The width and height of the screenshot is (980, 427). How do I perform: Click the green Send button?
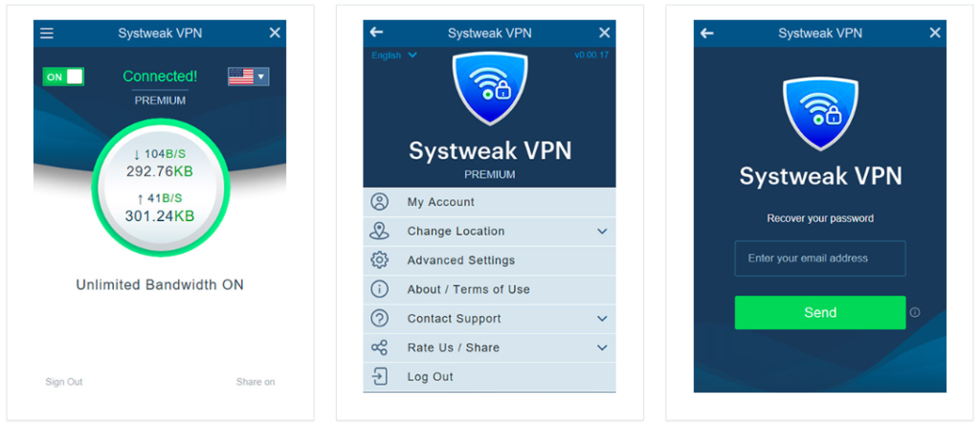[x=820, y=313]
